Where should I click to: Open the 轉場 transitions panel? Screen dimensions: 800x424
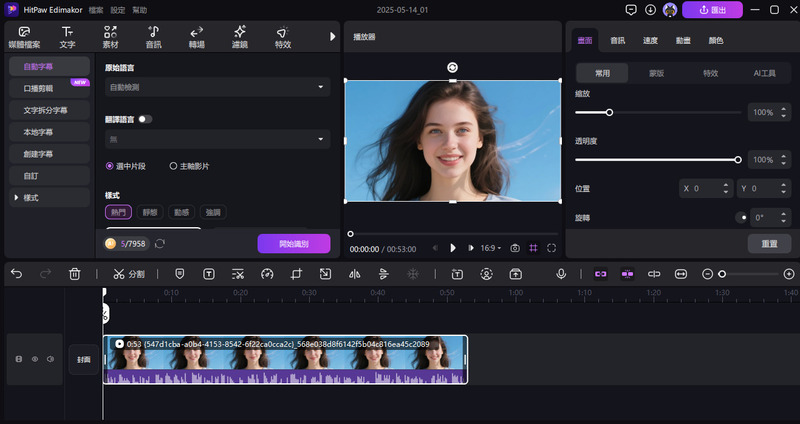(196, 37)
